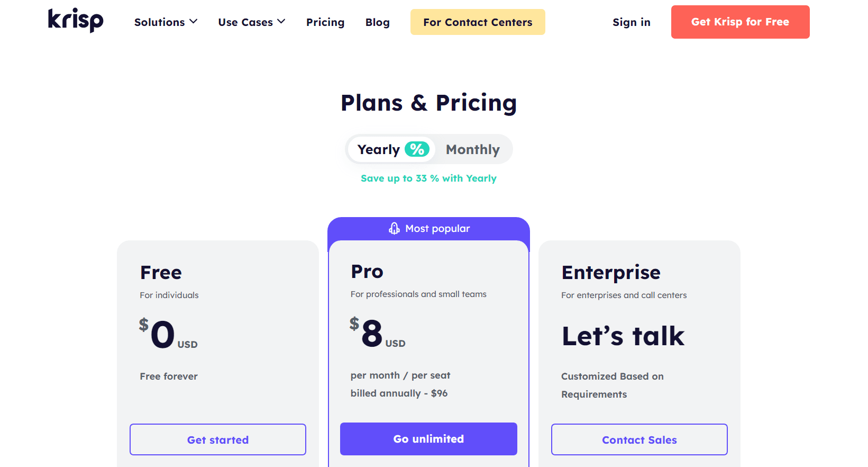Click Sign in link
Screen dimensions: 868x467
(x=632, y=22)
